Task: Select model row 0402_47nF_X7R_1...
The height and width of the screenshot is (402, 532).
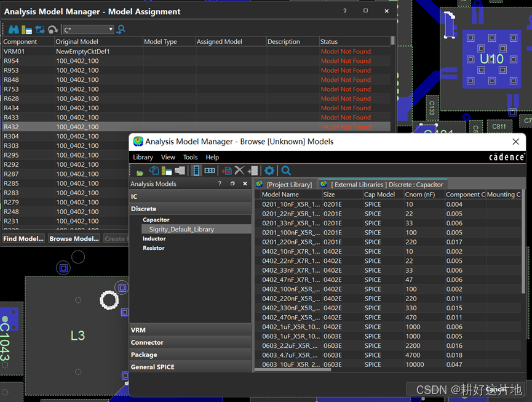Action: (x=388, y=279)
